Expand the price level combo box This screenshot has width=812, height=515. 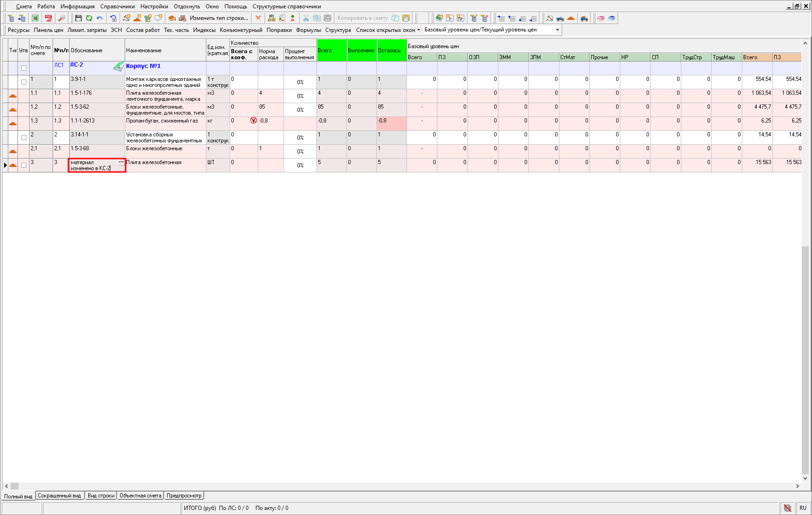(557, 30)
